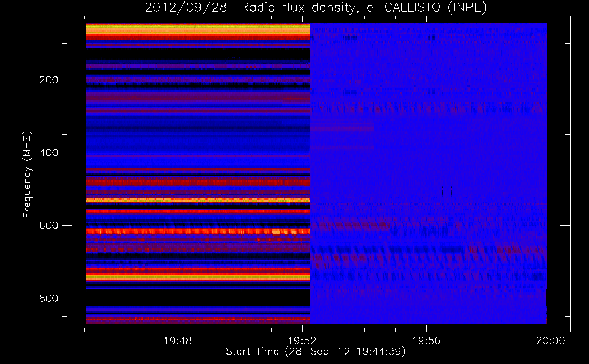Viewport: 589px width, 364px height.
Task: Click the 'Frequency (MHZ)' axis label
Action: (x=27, y=175)
